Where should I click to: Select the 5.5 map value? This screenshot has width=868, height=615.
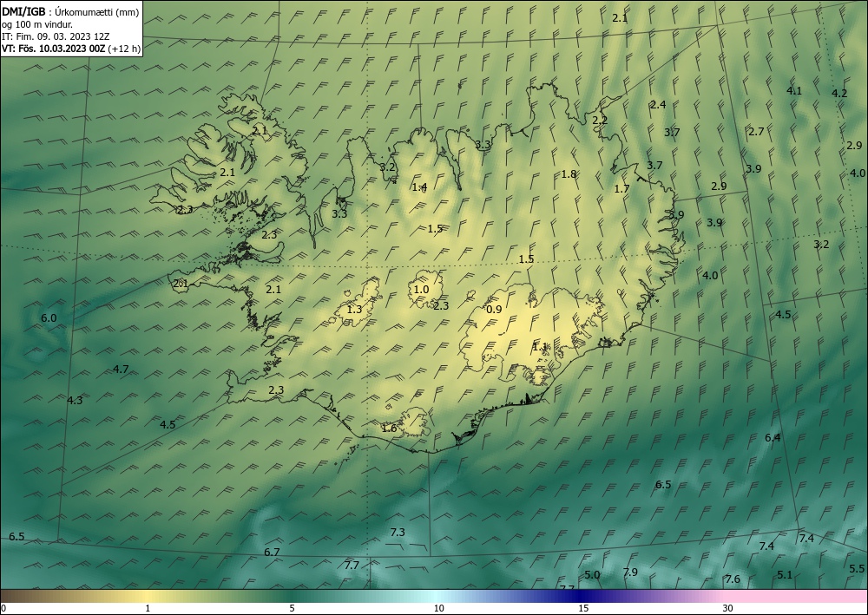tap(857, 568)
